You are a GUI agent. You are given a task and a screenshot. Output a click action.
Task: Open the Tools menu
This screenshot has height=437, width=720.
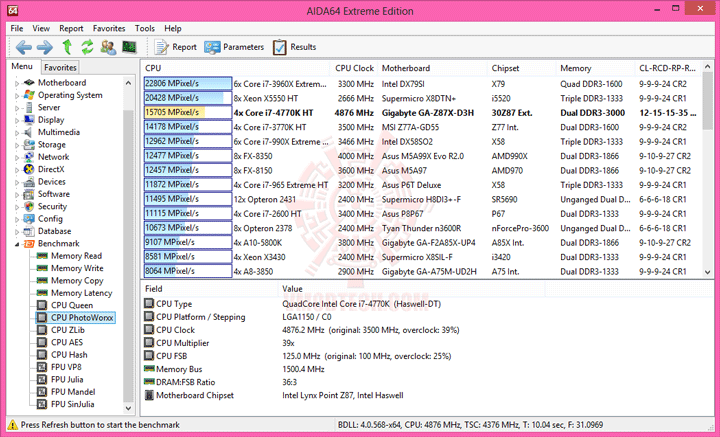coord(145,28)
